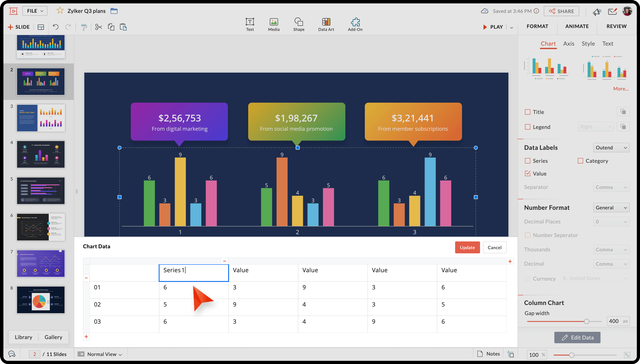The image size is (640, 364).
Task: Toggle the Currency checkbox
Action: (x=528, y=279)
